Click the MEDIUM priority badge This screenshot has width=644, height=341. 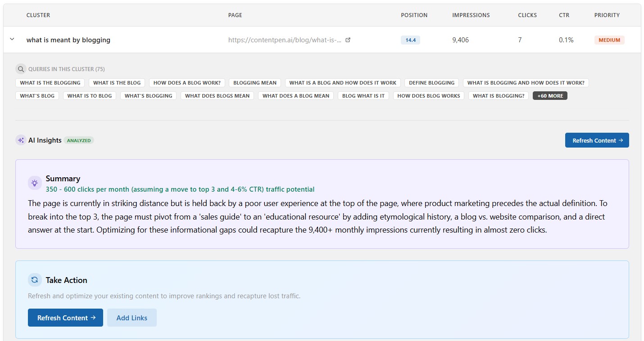pos(609,40)
